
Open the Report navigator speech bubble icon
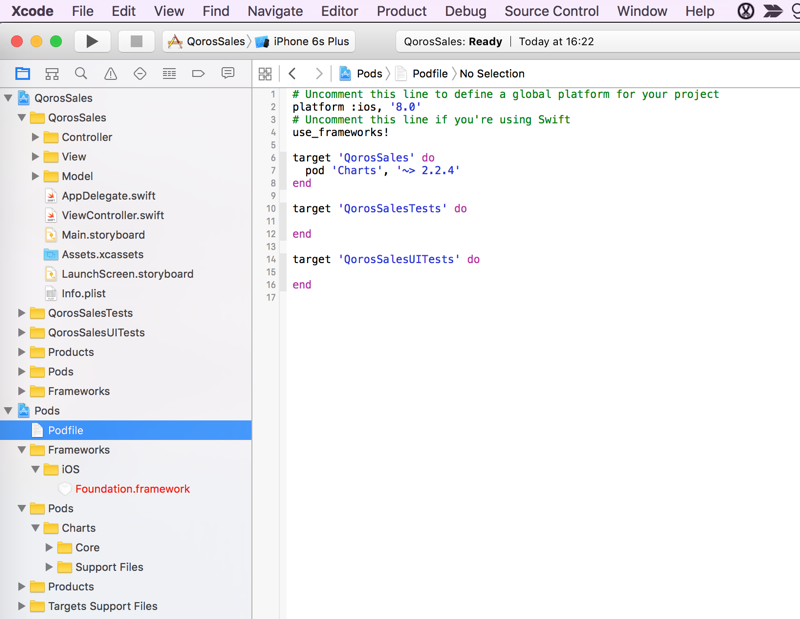pyautogui.click(x=228, y=73)
